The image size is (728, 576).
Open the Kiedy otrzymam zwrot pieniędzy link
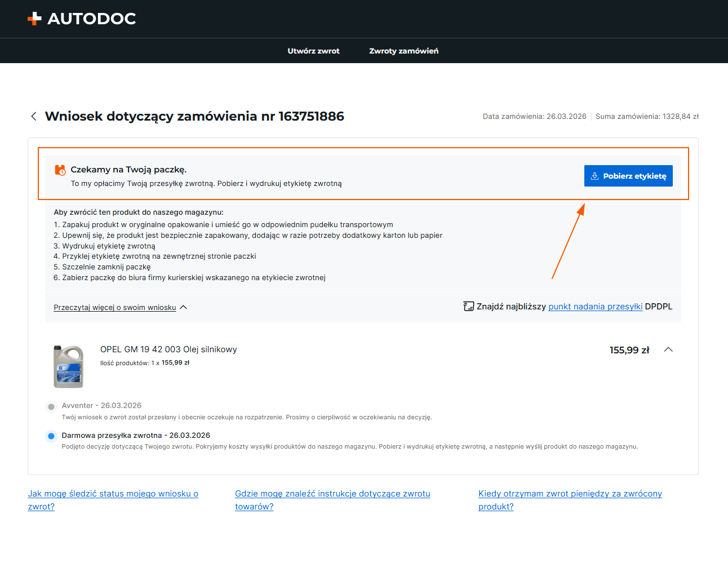pos(570,500)
